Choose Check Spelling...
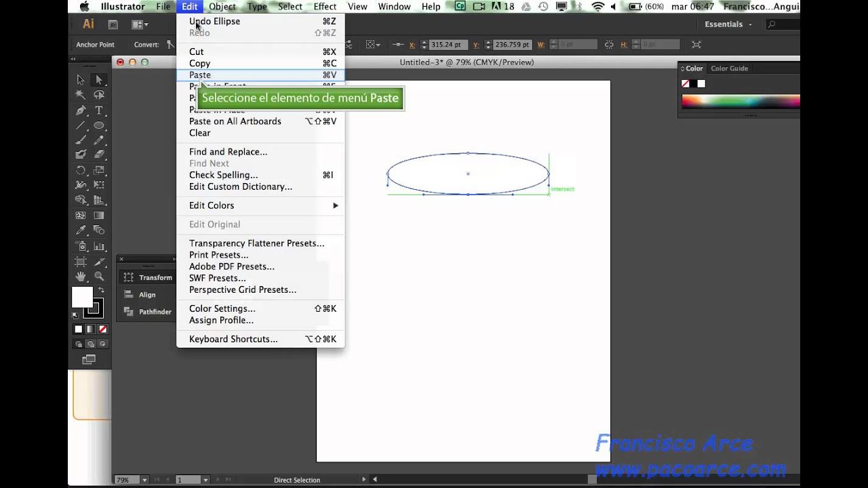The width and height of the screenshot is (868, 488). click(260, 175)
